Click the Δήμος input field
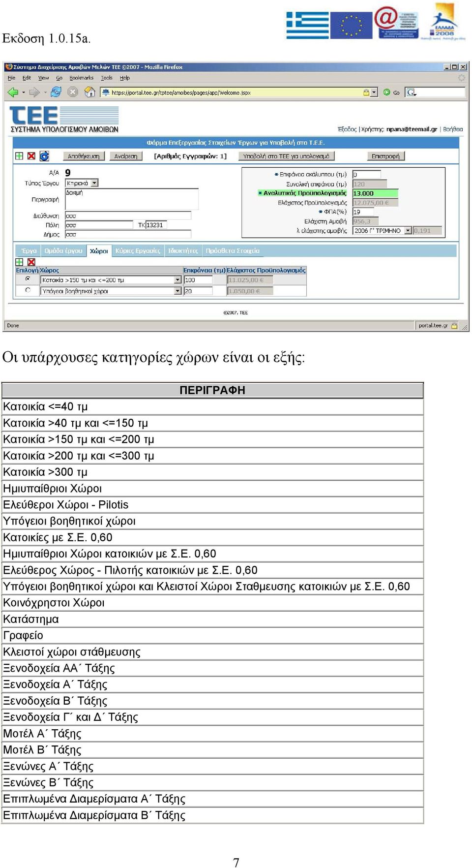The image size is (472, 868). tap(128, 234)
